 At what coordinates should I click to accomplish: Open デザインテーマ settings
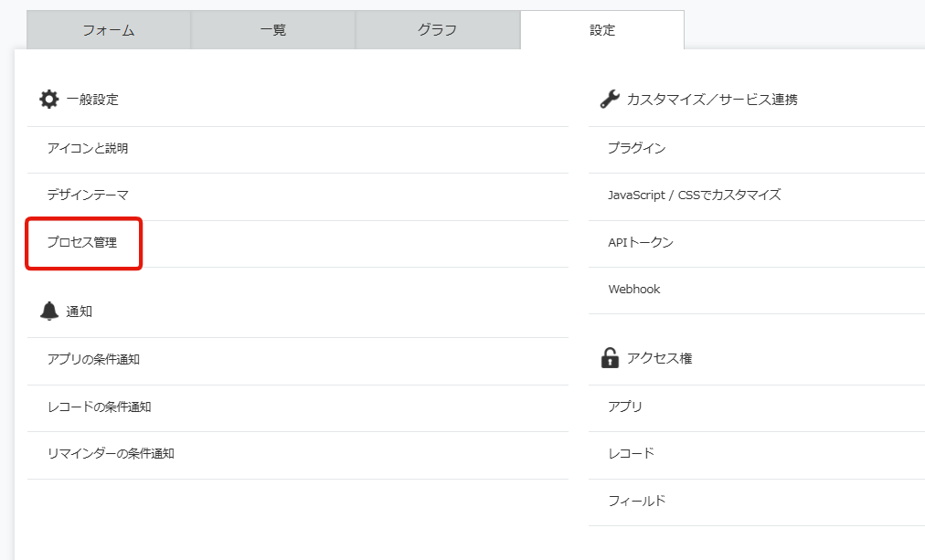88,195
